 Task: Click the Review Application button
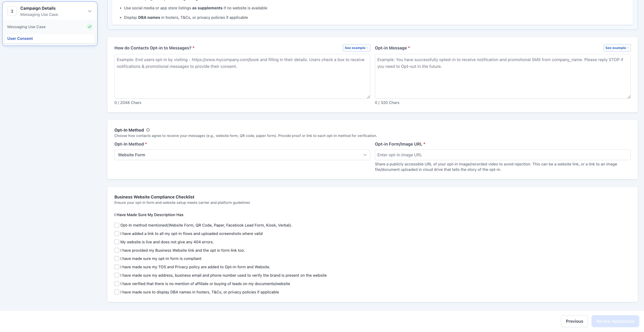pyautogui.click(x=615, y=321)
